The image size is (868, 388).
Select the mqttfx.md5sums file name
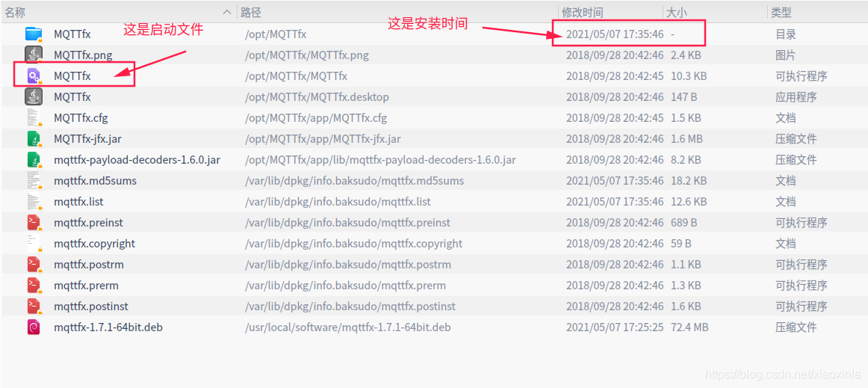point(95,181)
